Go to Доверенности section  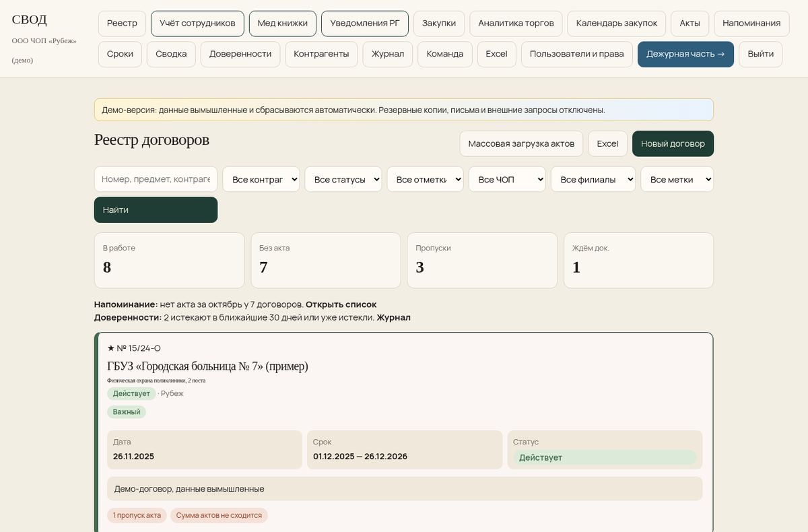tap(240, 54)
